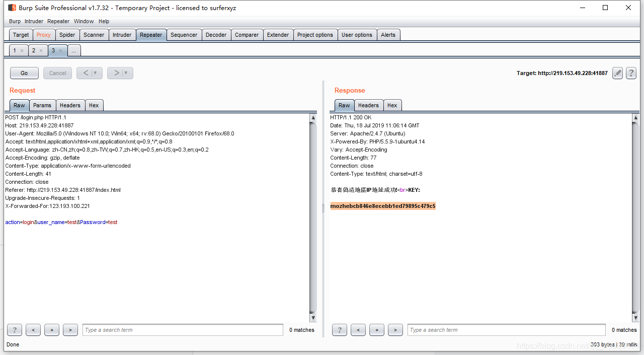Switch to the Scanner tab
Image resolution: width=644 pixels, height=355 pixels.
tap(94, 35)
